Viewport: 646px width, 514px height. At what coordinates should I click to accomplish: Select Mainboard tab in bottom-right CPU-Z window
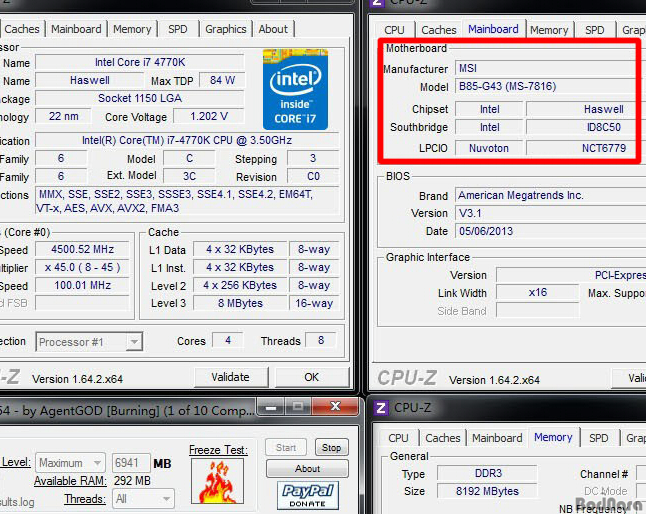[x=497, y=438]
